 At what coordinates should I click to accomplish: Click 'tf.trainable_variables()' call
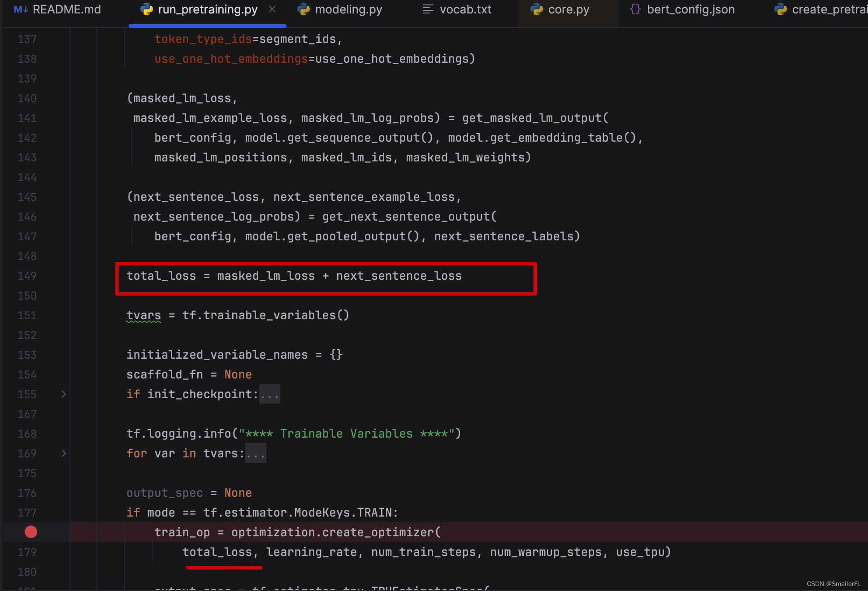coord(266,315)
